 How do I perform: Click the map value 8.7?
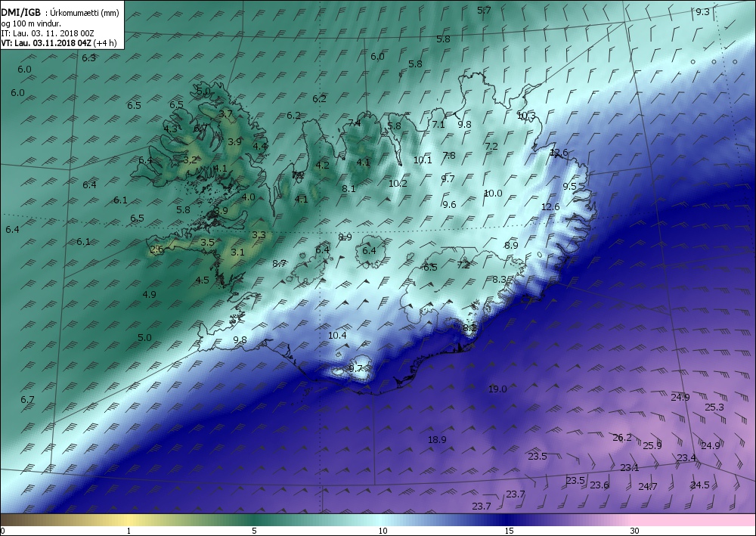click(279, 263)
